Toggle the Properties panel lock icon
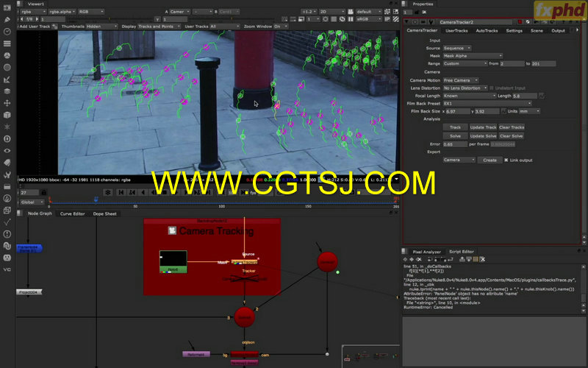This screenshot has height=368, width=588. coord(417,12)
